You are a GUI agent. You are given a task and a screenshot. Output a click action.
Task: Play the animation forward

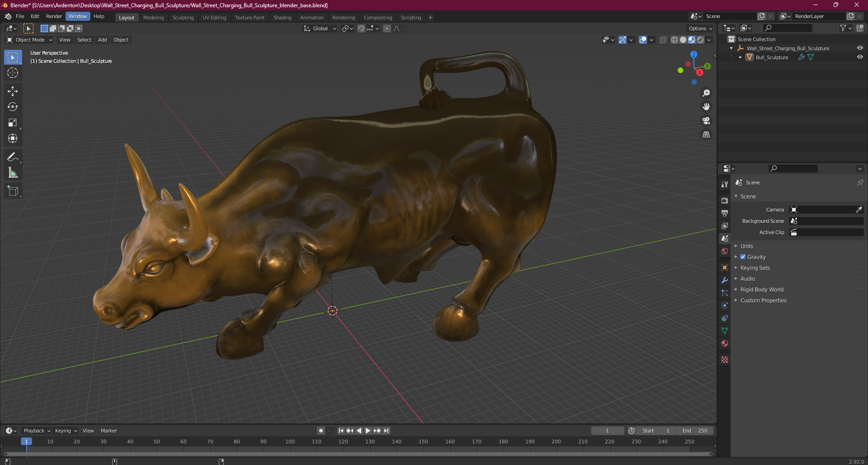tap(368, 431)
